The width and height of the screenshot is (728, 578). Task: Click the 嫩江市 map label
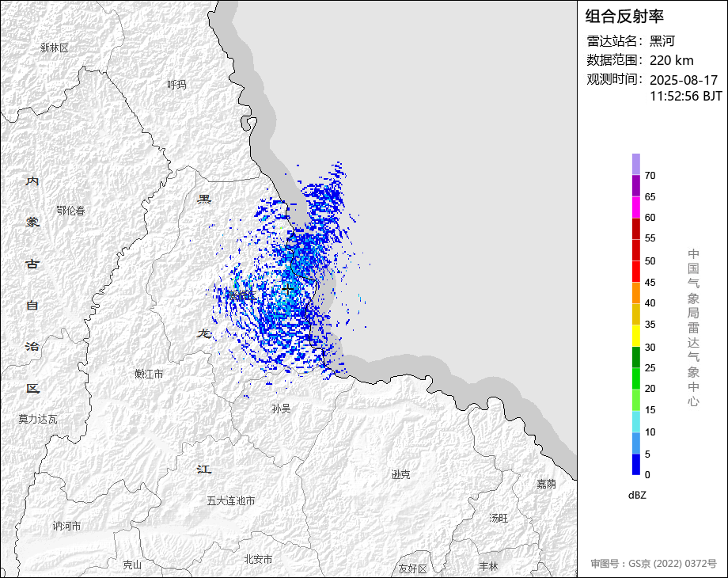point(149,374)
